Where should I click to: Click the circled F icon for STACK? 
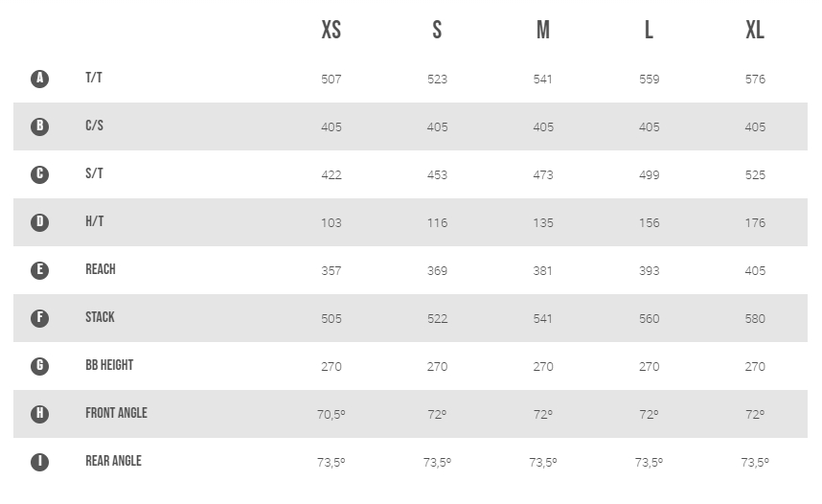coord(40,318)
